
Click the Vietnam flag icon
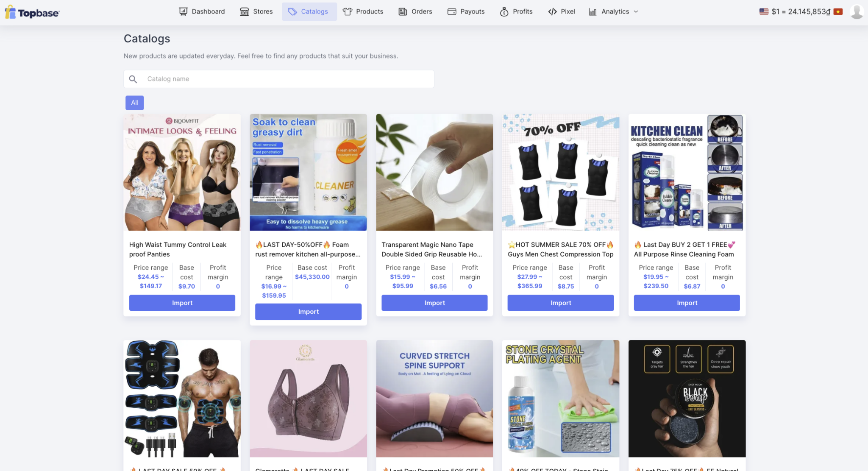838,11
